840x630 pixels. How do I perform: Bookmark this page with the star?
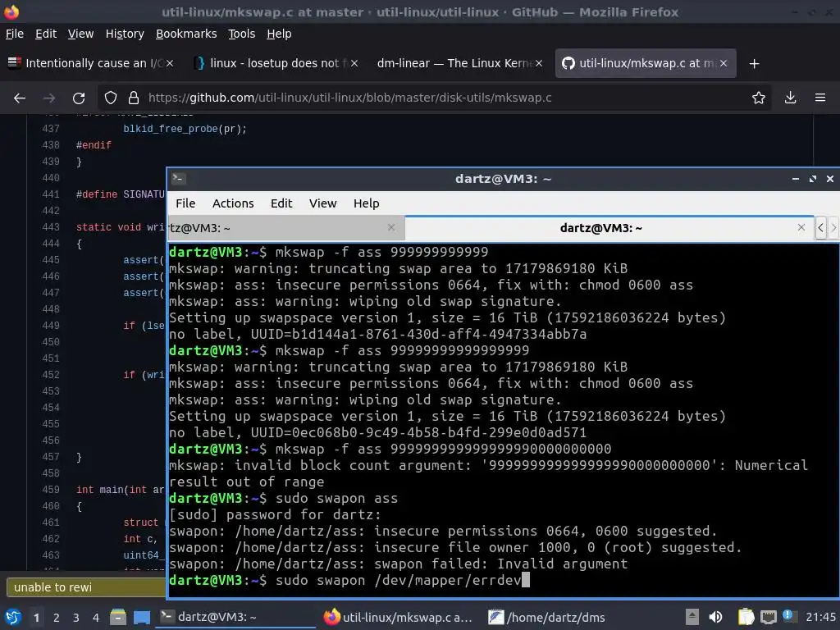pos(759,98)
